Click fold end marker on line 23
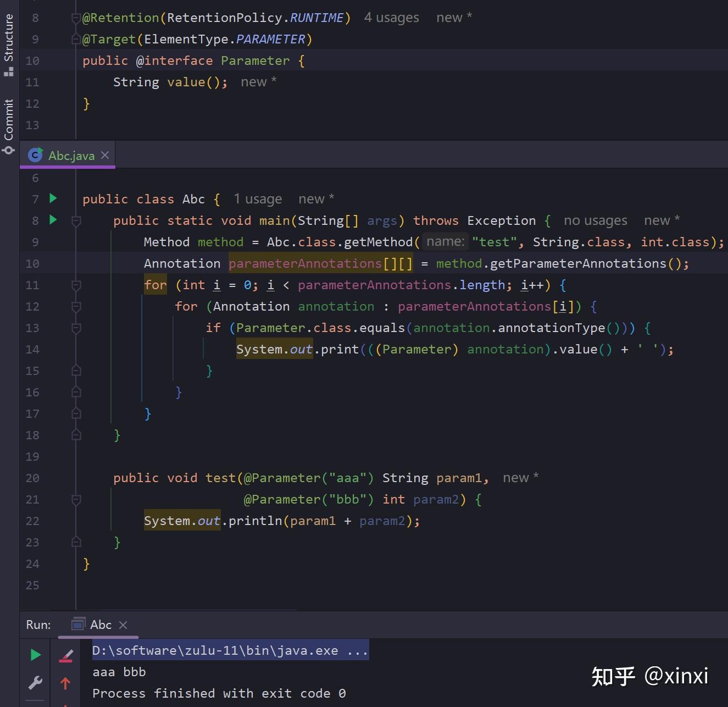728x707 pixels. tap(76, 542)
